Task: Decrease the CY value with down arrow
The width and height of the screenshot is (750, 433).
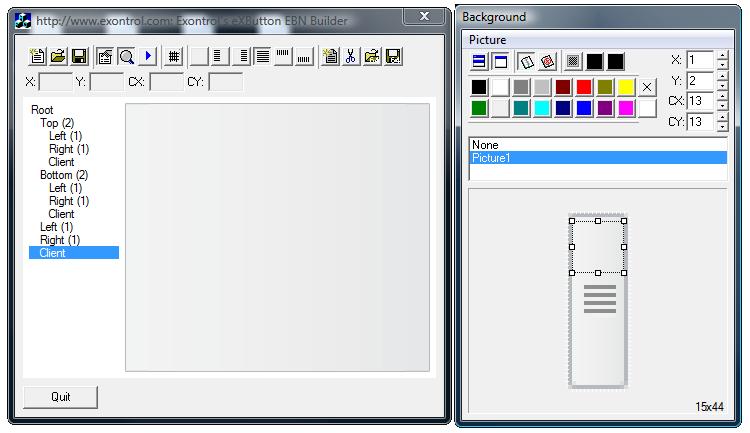Action: pyautogui.click(x=722, y=127)
